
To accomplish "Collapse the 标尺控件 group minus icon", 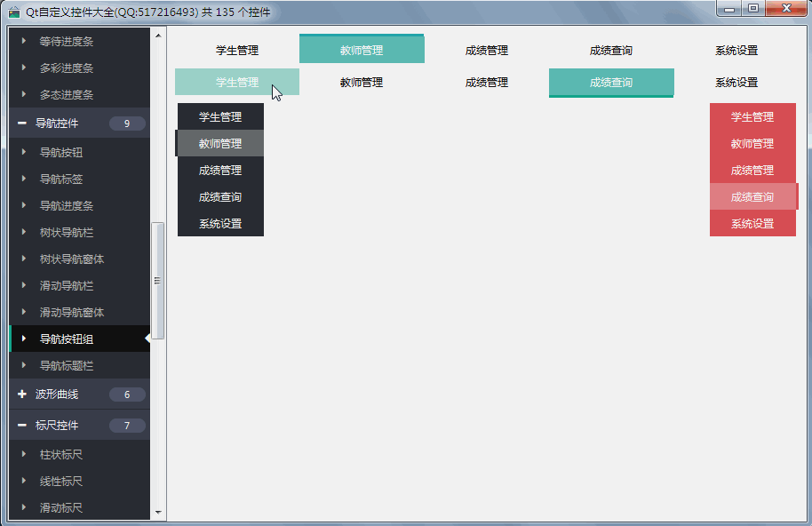I will pyautogui.click(x=21, y=425).
